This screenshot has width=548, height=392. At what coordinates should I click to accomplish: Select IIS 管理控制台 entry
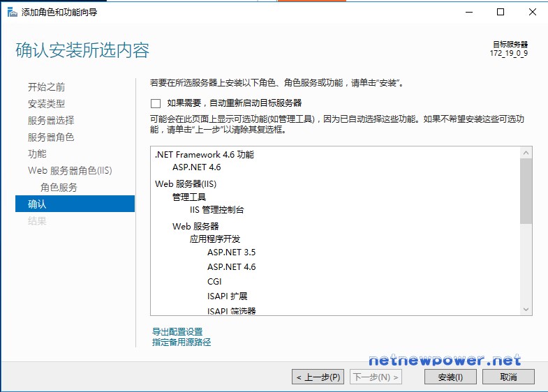pyautogui.click(x=216, y=210)
